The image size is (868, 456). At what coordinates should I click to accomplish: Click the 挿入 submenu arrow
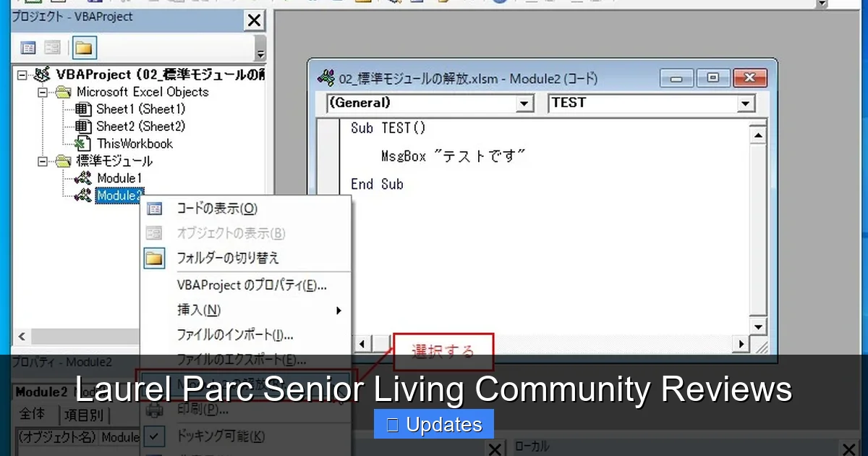tap(339, 311)
